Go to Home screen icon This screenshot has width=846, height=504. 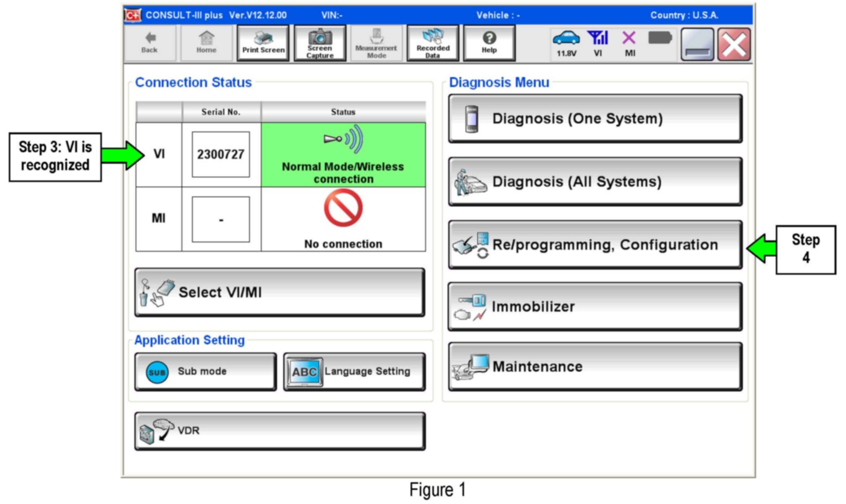[206, 38]
